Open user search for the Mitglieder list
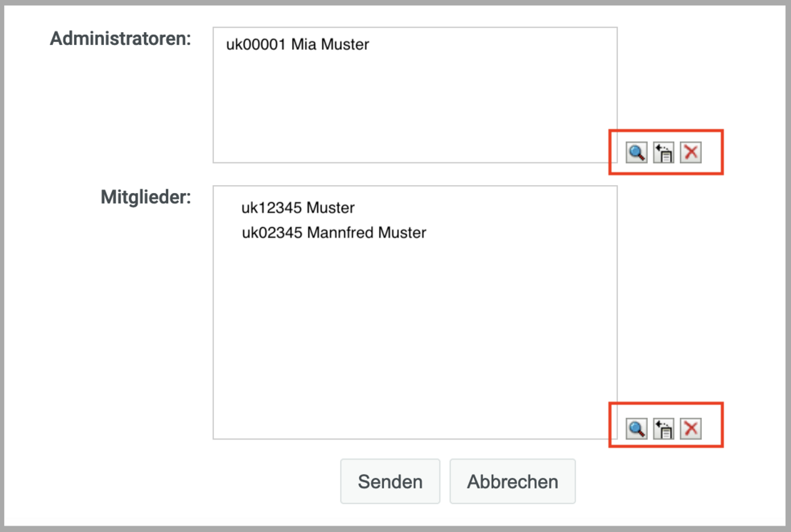791x532 pixels. (636, 429)
